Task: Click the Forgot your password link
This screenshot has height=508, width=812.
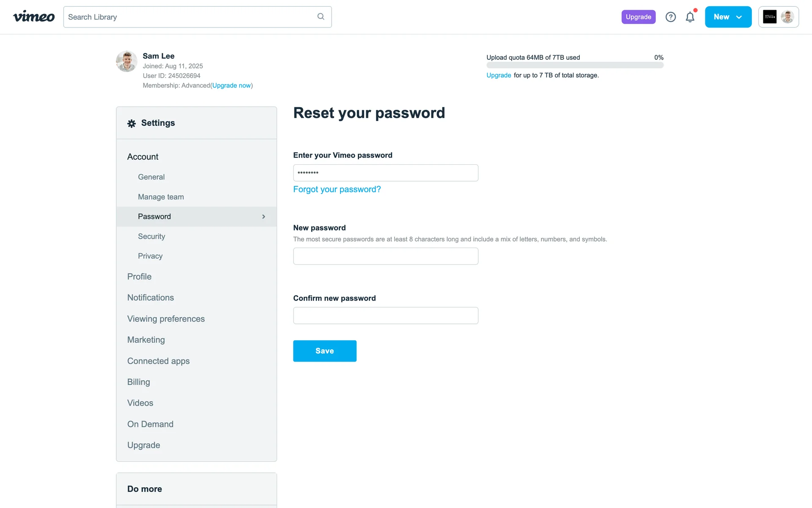Action: (337, 189)
